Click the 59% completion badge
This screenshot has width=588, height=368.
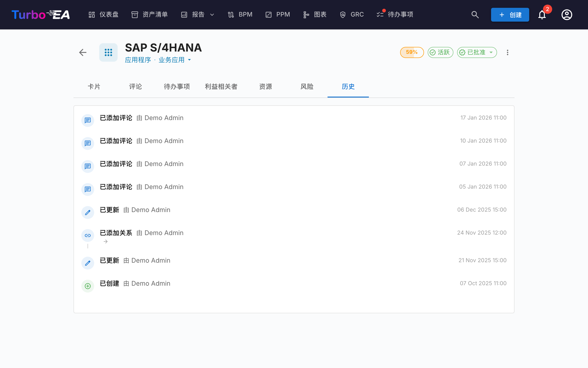(412, 52)
